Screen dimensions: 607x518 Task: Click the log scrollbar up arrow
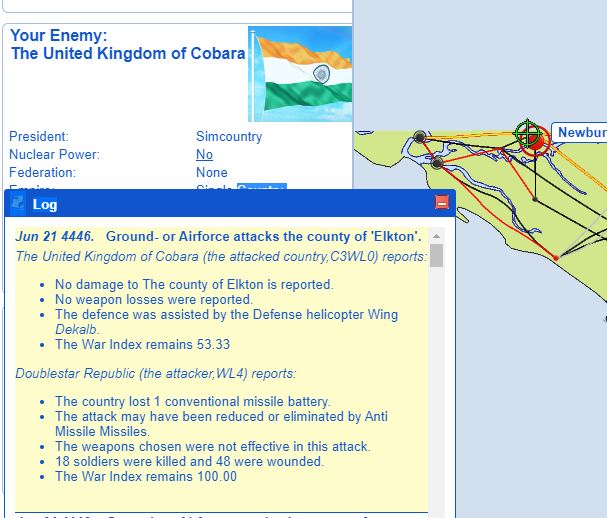[x=436, y=236]
